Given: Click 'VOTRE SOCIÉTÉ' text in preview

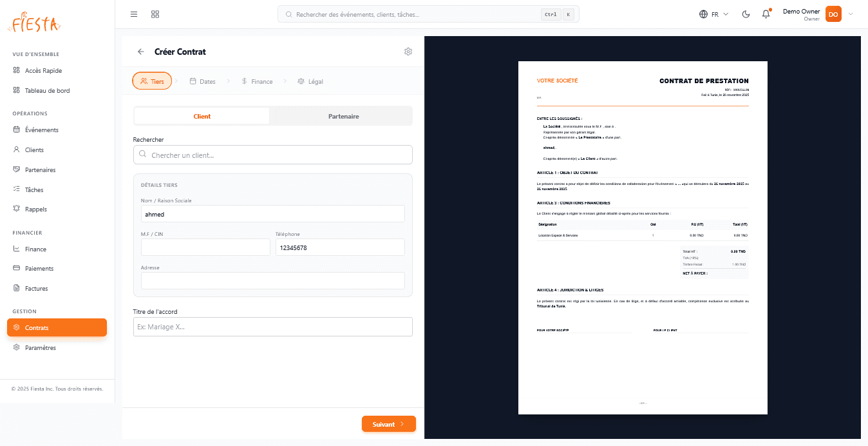Looking at the screenshot, I should click(x=558, y=81).
